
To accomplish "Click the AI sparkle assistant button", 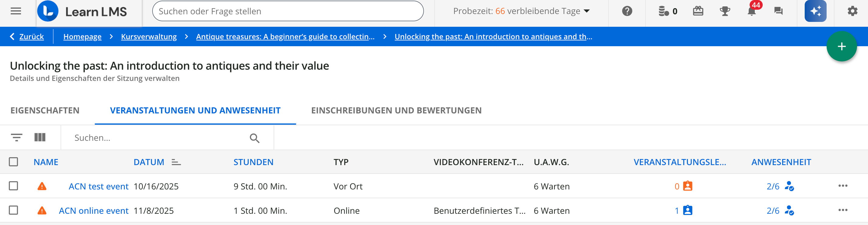I will [x=815, y=11].
